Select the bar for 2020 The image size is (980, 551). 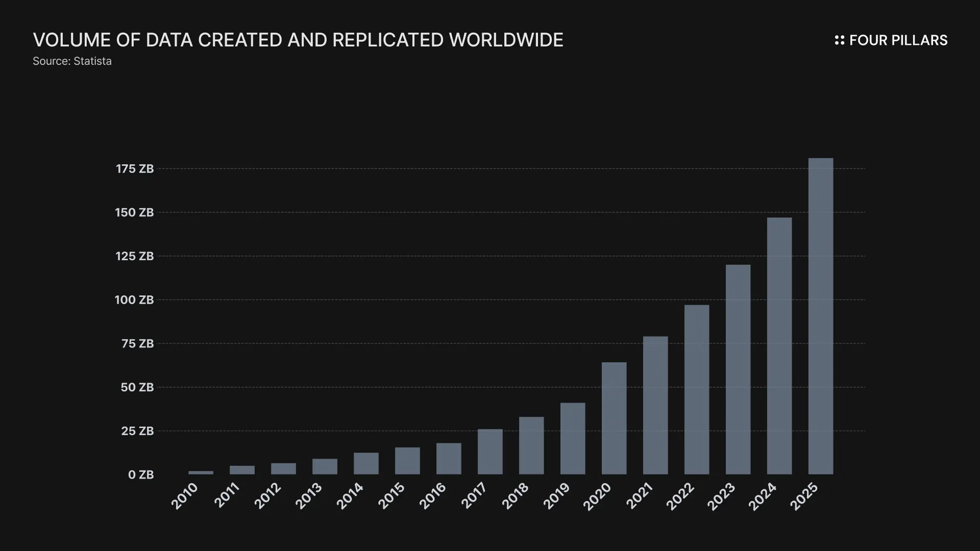pyautogui.click(x=614, y=418)
